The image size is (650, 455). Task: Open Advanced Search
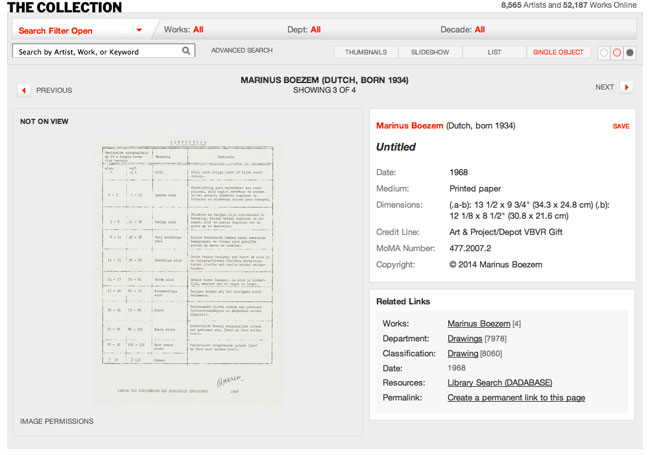242,50
